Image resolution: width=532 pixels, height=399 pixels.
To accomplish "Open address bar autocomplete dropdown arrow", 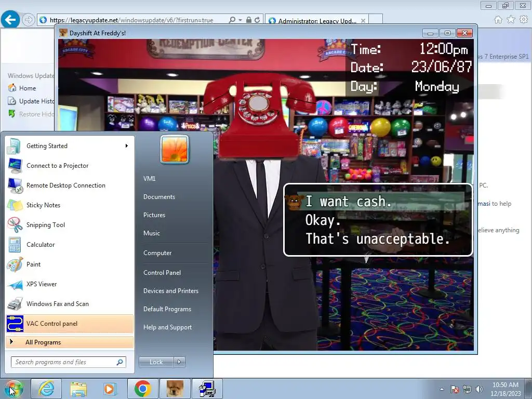I will tap(240, 20).
